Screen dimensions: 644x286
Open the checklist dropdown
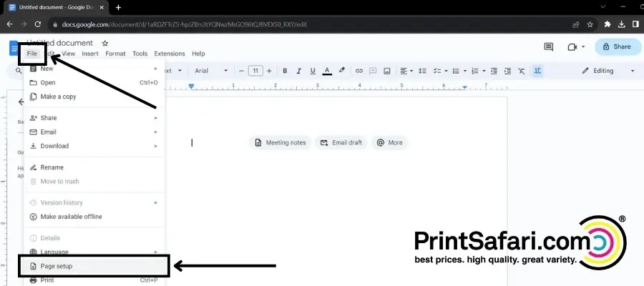point(440,71)
